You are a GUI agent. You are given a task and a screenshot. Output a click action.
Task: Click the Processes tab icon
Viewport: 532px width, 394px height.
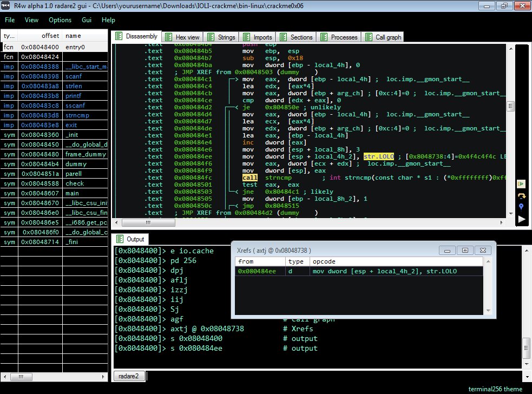324,37
